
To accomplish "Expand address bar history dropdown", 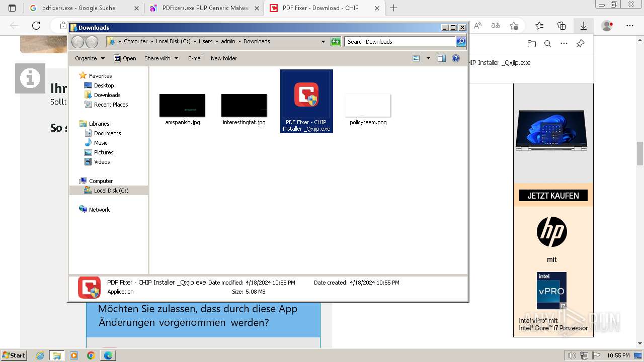I will point(323,42).
